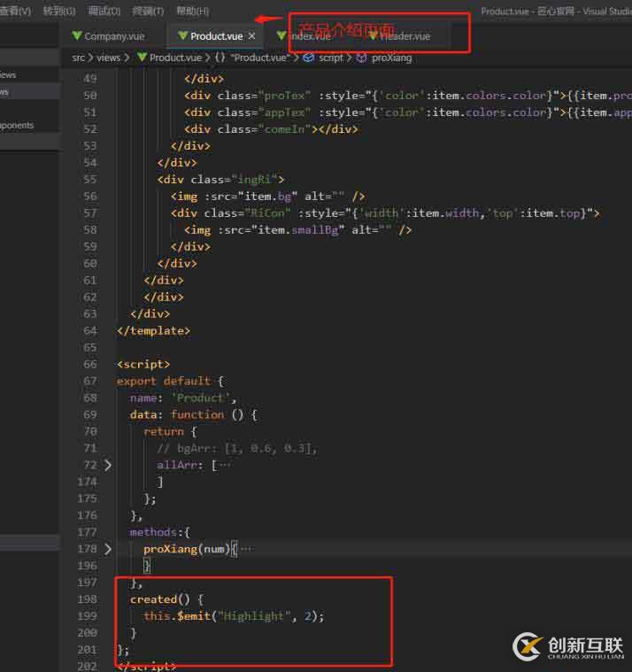
Task: Click the methods:{ line
Action: click(x=160, y=532)
